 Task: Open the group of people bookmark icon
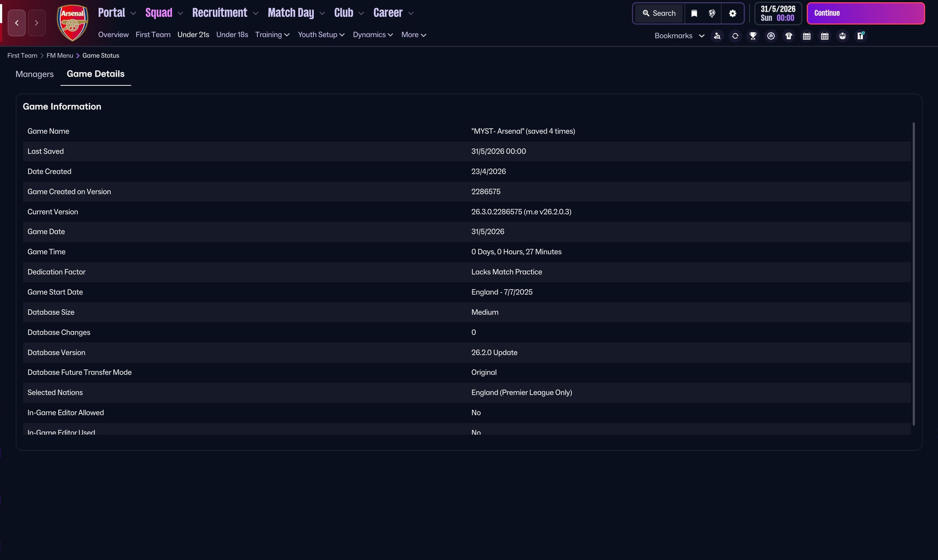842,36
